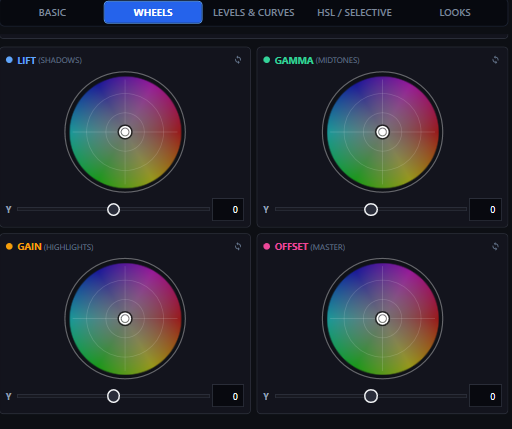Switch to the Looks tab

455,13
